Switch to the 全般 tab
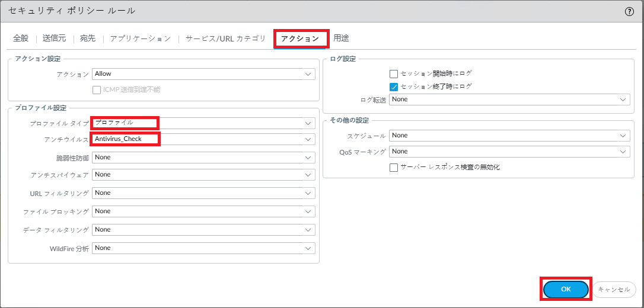The width and height of the screenshot is (644, 308). coord(21,38)
